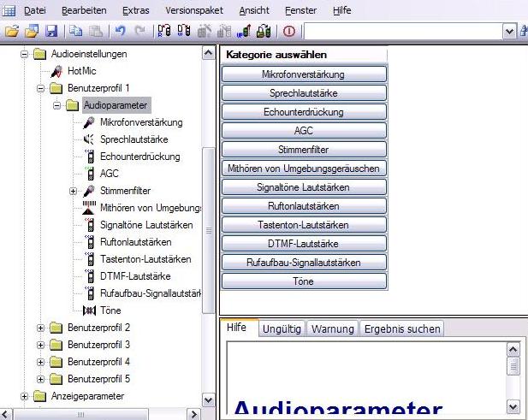The height and width of the screenshot is (420, 528).
Task: Expand the Benutzerprofil 2 folder
Action: point(40,328)
